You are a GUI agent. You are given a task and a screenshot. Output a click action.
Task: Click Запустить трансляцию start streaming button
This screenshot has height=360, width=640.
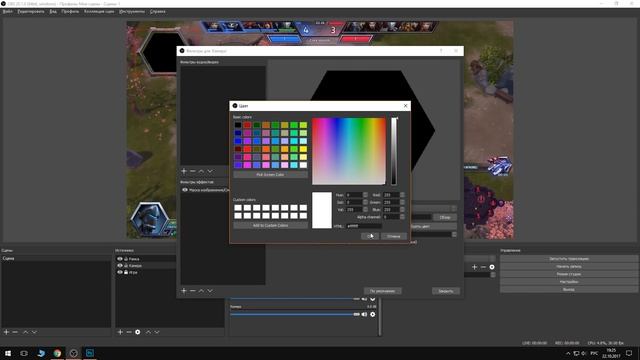(569, 259)
